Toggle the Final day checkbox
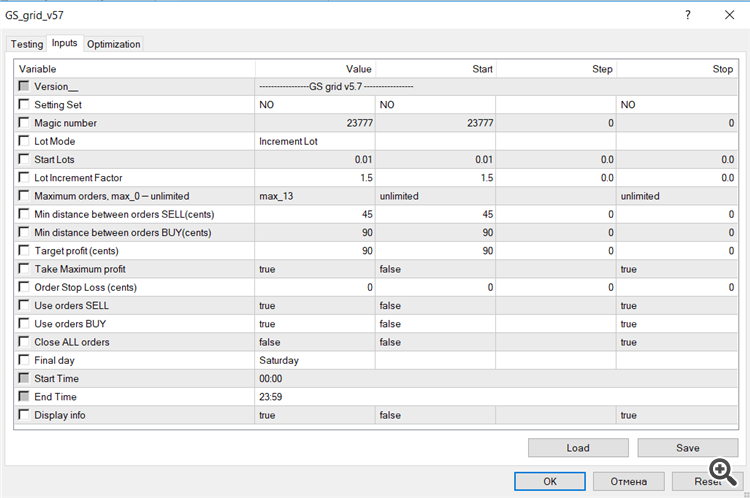Screen dimensions: 750x498 point(23,359)
